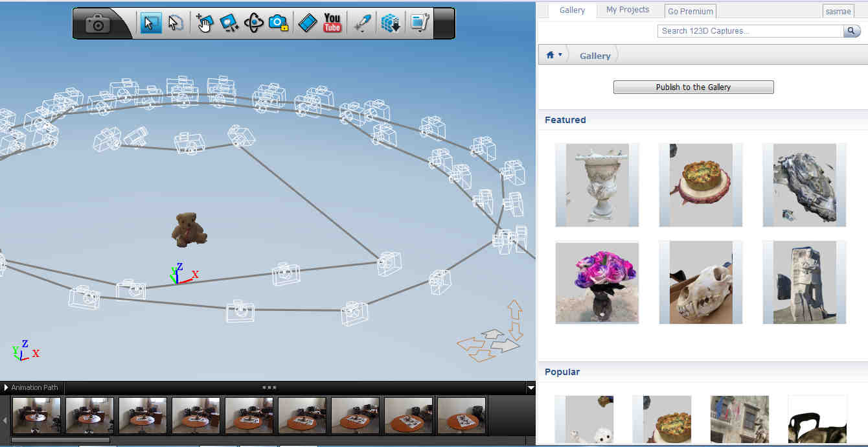
Task: Switch to the Gallery tab
Action: point(572,10)
